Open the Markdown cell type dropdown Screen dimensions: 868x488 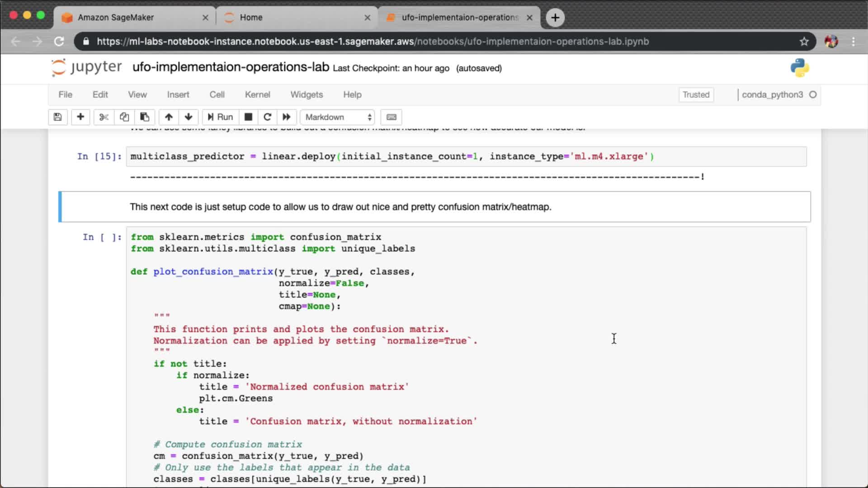(338, 117)
